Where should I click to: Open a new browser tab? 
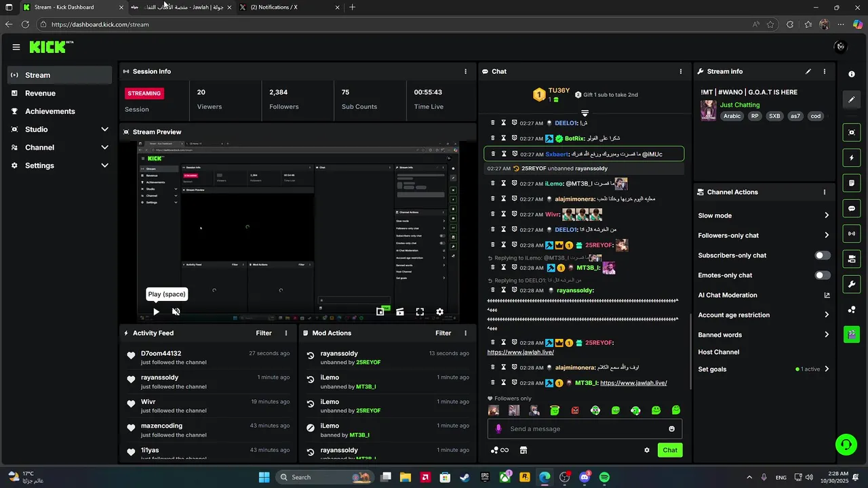tap(352, 7)
